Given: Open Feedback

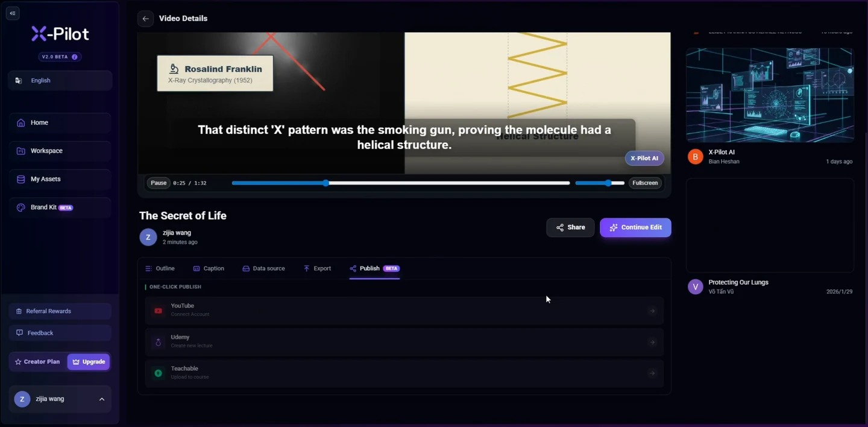Looking at the screenshot, I should tap(60, 333).
